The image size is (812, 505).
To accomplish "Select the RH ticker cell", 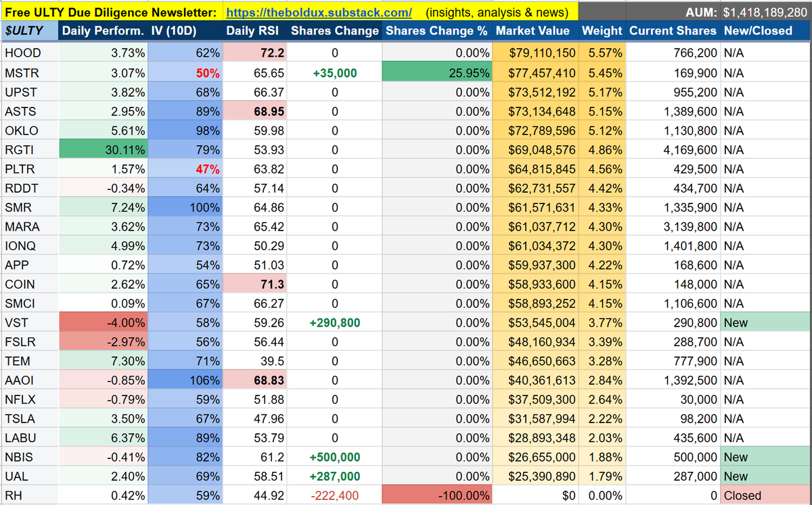I will (x=29, y=496).
